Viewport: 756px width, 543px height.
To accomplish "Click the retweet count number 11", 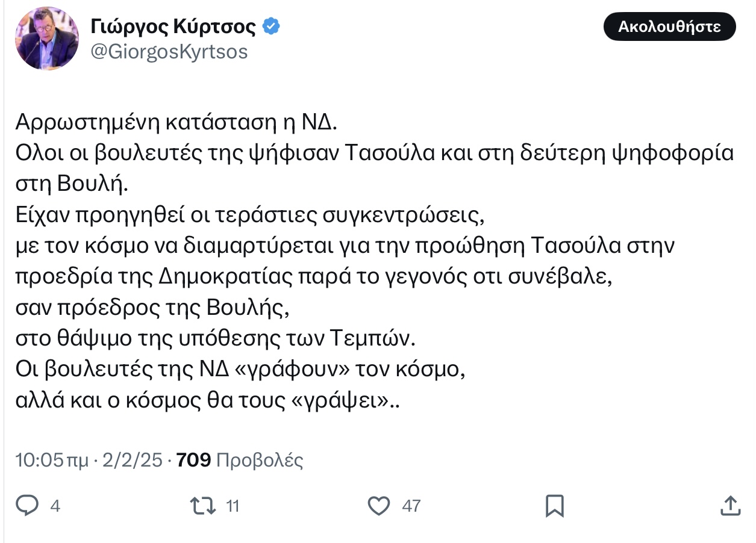I will 233,506.
